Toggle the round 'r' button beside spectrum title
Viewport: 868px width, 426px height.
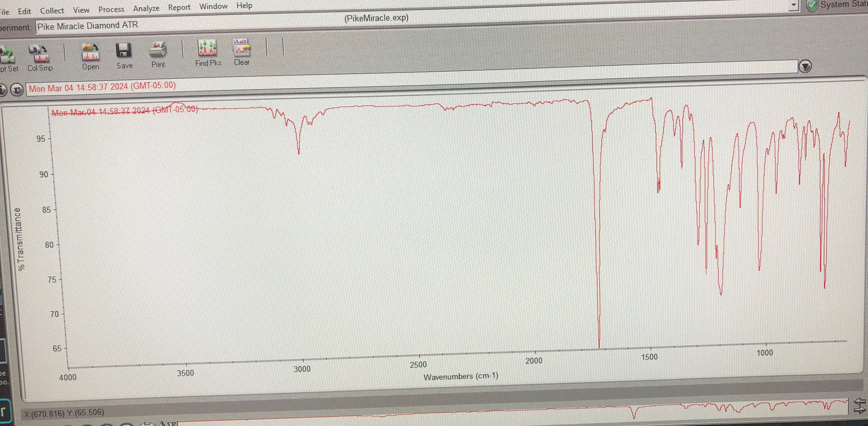pos(17,90)
